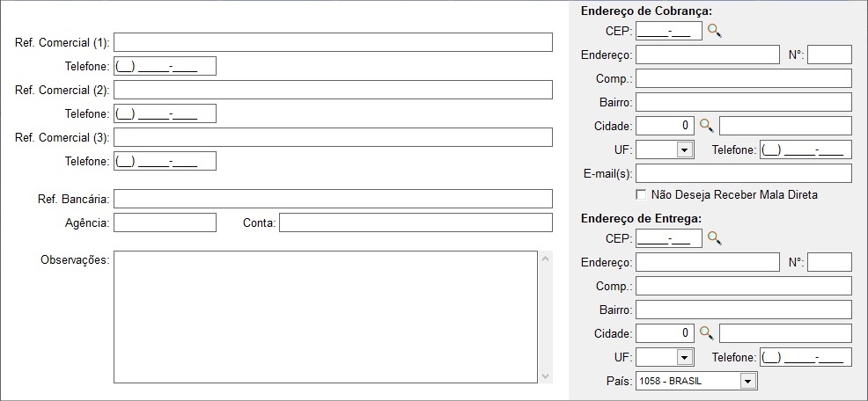Click the delivery Nº field
This screenshot has width=868, height=401.
click(829, 262)
